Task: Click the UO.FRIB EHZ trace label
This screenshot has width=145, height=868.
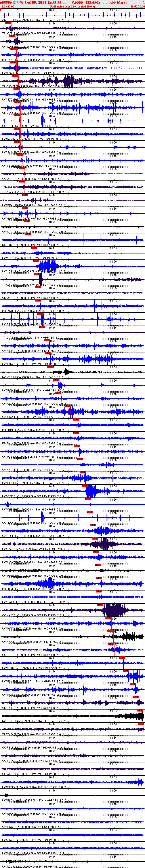Action: 33,324
